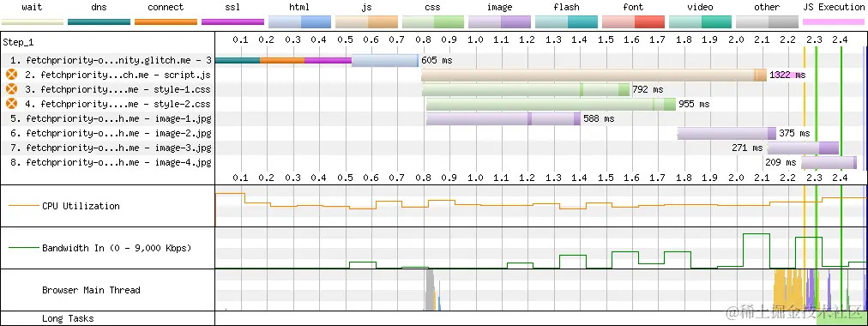Click the CPU Utilization label
868x326 pixels.
click(x=81, y=206)
